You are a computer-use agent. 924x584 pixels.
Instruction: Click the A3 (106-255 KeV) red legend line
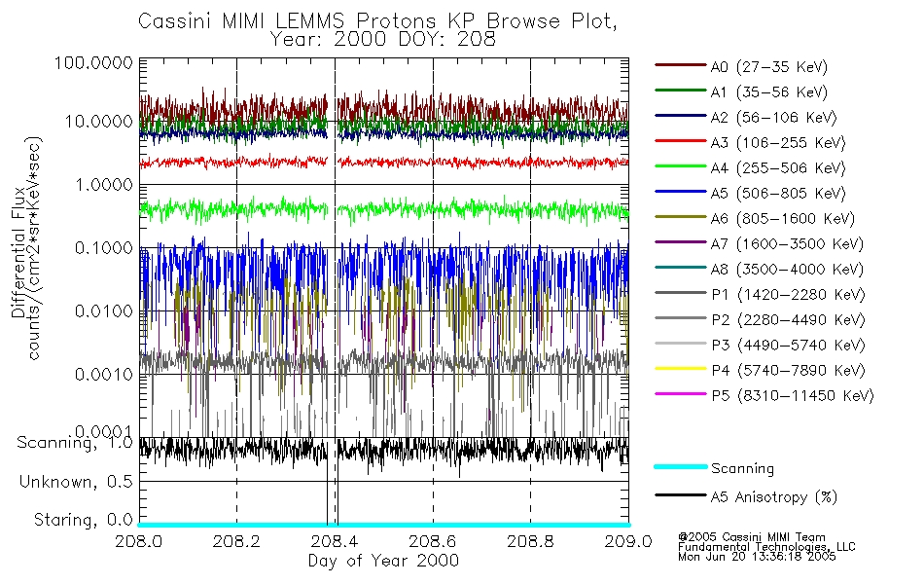[680, 141]
